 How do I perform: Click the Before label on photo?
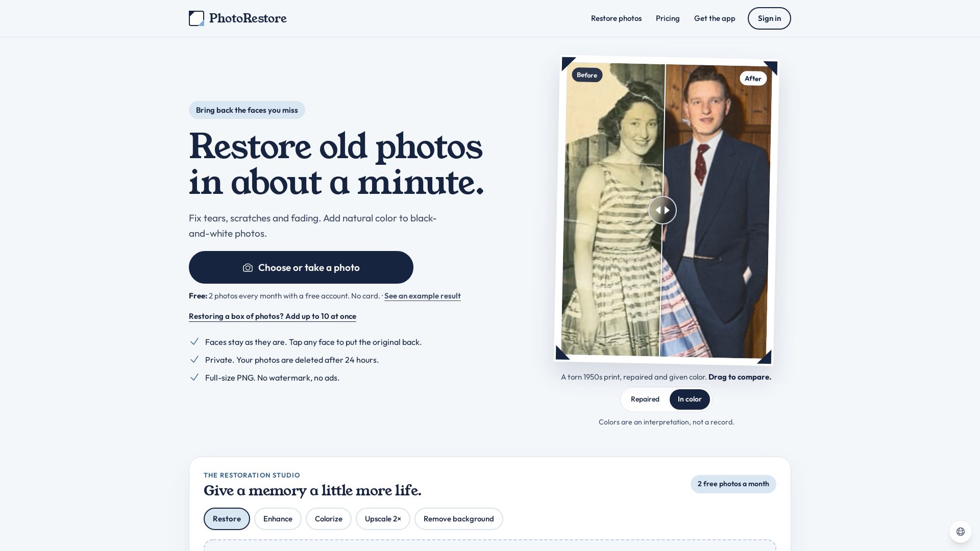(587, 75)
